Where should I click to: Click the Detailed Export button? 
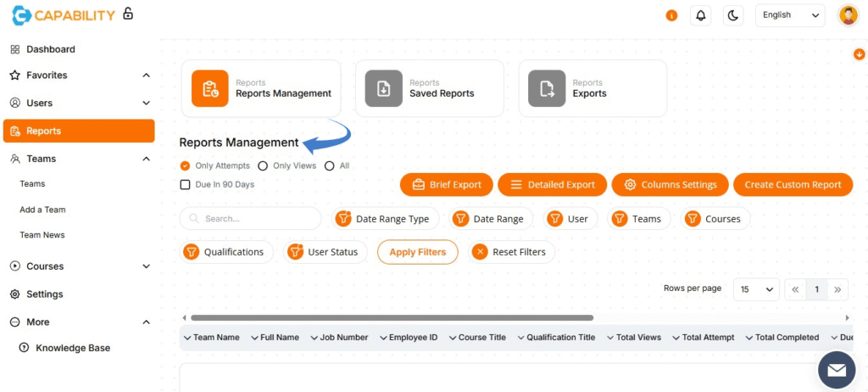(552, 185)
